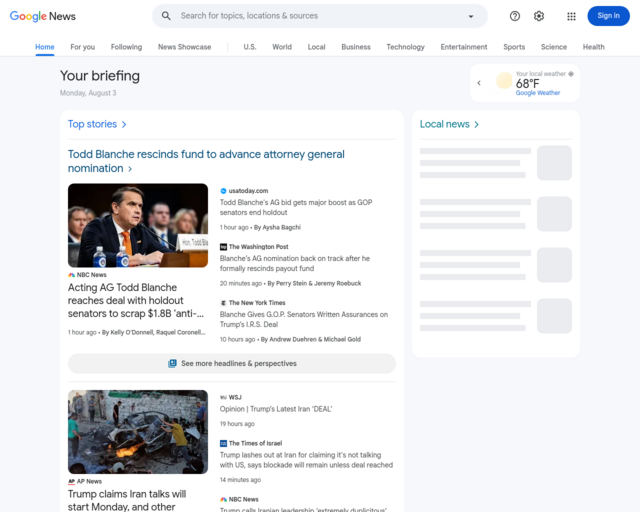Open 'Trump claims Iran talks will start Monday' article
The image size is (640, 512).
pos(127,501)
